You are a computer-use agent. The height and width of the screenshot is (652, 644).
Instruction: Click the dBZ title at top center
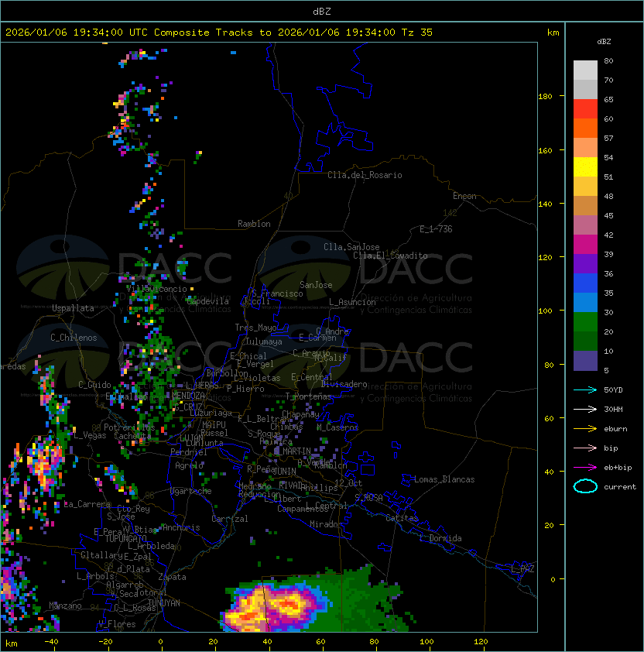point(322,11)
